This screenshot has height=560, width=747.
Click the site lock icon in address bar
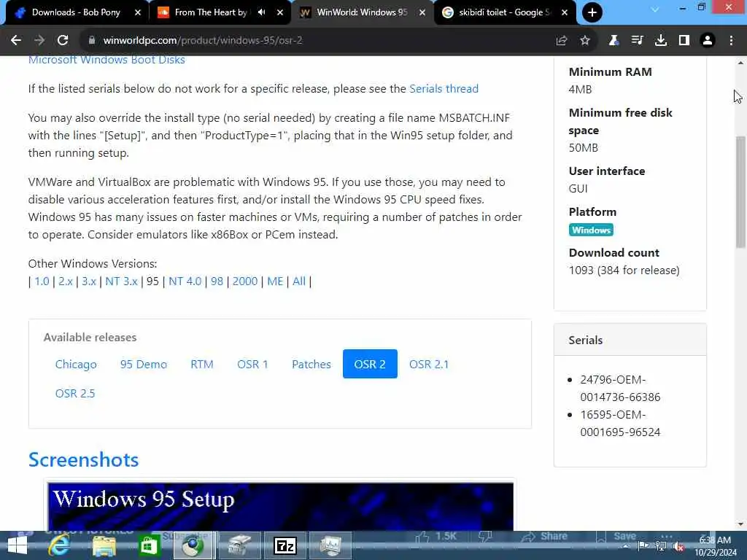[92, 41]
